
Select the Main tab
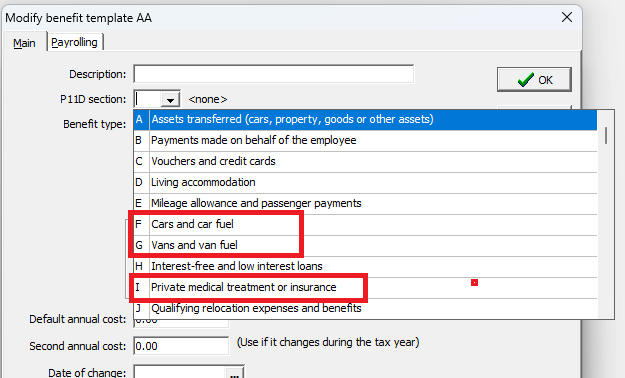tap(24, 43)
